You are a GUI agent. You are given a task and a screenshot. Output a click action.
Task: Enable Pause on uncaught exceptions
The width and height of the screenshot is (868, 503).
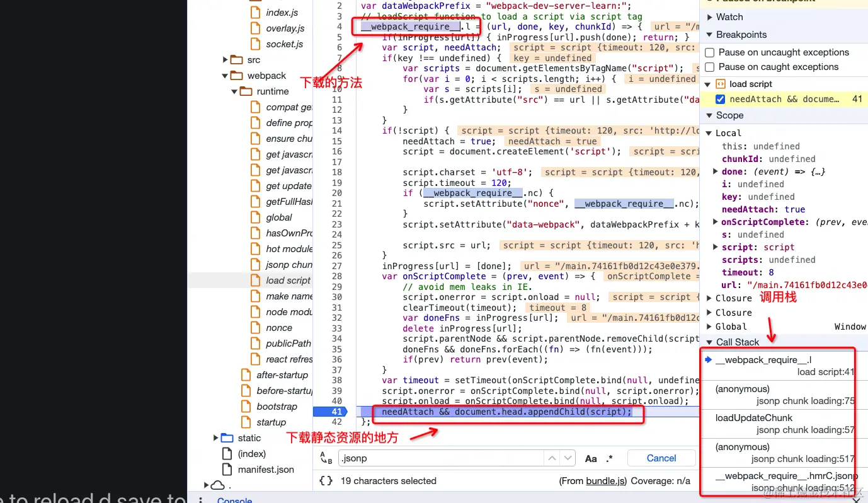[x=710, y=52]
